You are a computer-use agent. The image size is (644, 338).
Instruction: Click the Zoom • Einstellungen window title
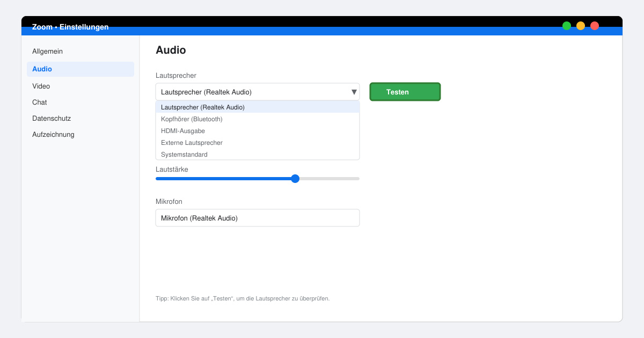tap(70, 27)
